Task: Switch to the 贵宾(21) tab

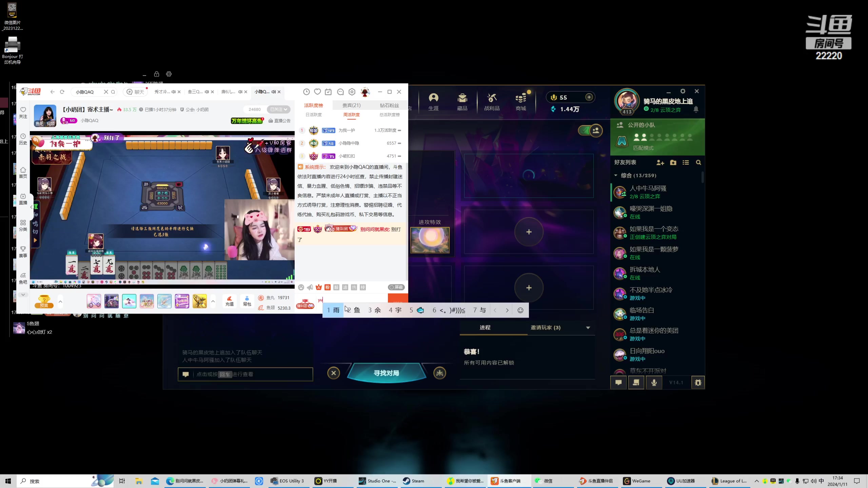Action: click(352, 105)
